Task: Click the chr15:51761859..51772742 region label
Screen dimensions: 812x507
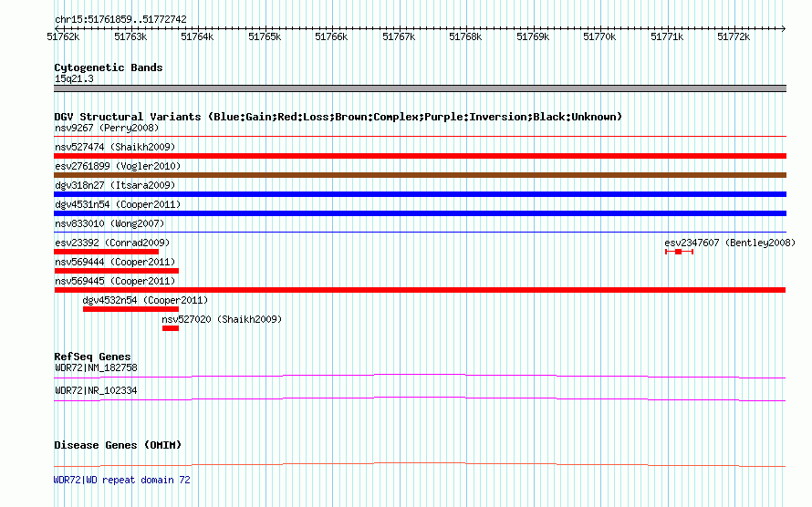Action: pyautogui.click(x=120, y=20)
